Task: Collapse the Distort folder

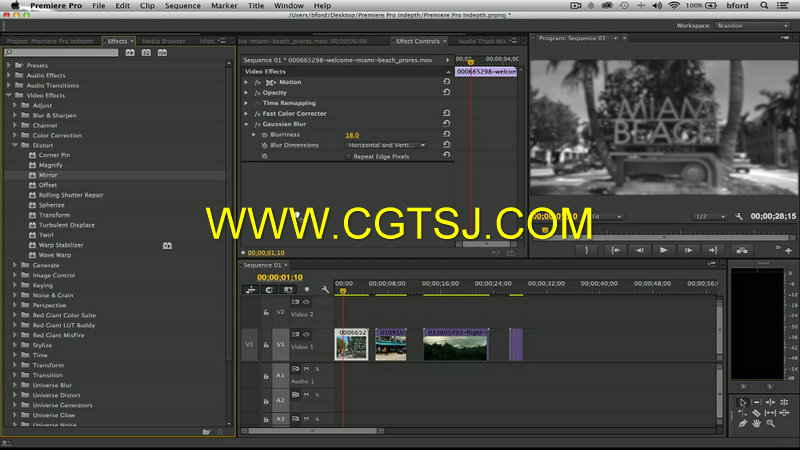Action: 15,145
